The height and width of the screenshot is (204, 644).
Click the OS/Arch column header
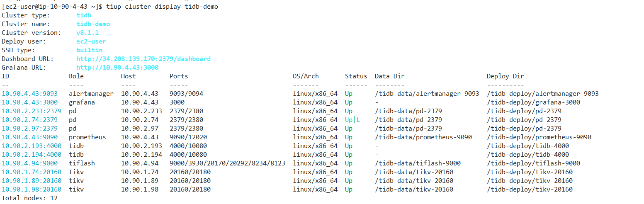click(x=306, y=76)
